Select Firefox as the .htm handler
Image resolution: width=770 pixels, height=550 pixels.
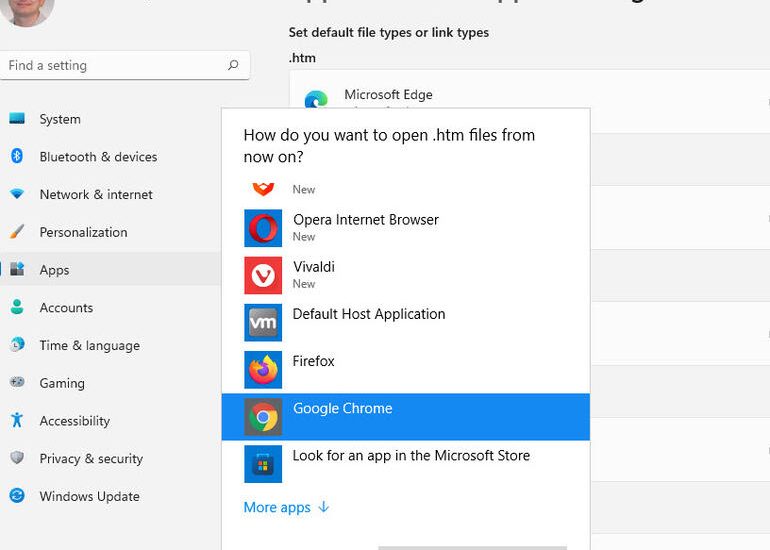click(406, 370)
